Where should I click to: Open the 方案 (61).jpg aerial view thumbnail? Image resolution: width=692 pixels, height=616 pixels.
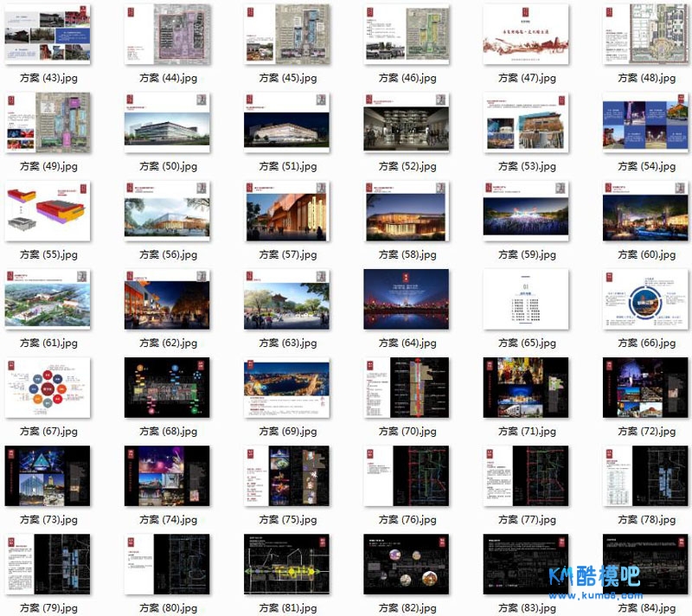tap(48, 299)
